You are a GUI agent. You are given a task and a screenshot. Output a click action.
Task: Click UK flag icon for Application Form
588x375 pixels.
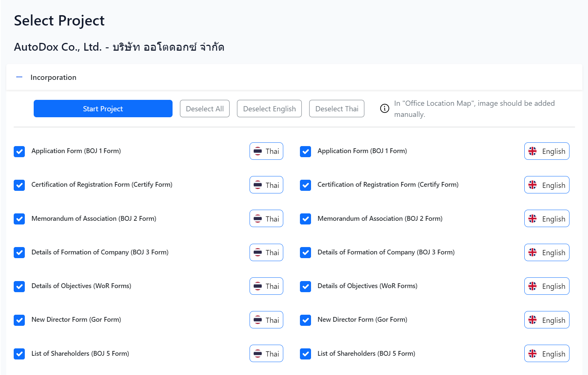(532, 151)
